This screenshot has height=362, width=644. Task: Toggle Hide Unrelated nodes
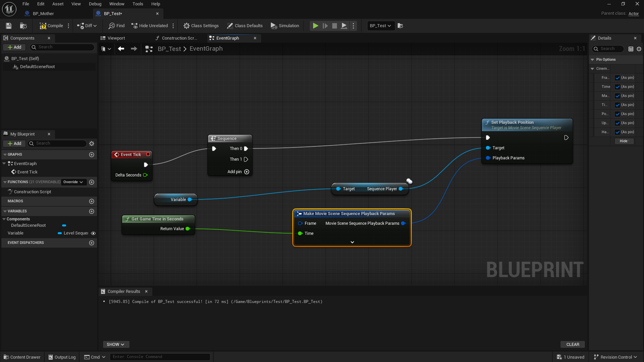click(x=150, y=26)
